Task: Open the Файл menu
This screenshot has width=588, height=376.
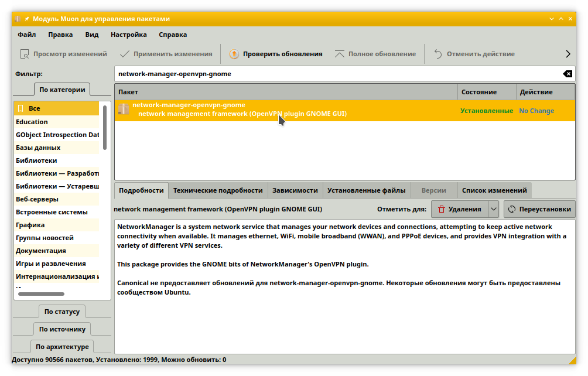Action: point(26,35)
